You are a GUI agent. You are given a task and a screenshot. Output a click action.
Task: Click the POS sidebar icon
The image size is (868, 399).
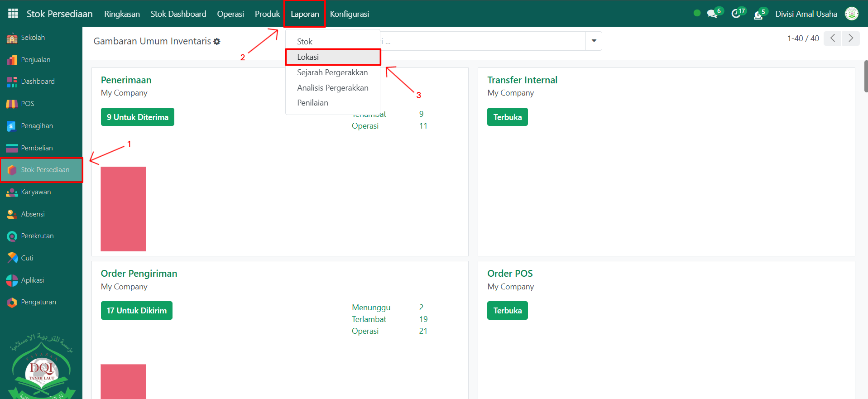coord(12,104)
